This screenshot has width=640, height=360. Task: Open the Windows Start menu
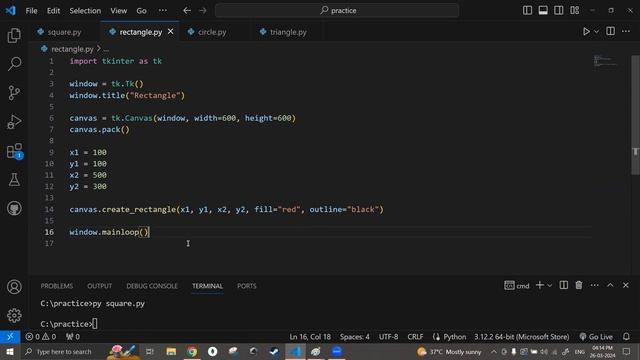coord(10,351)
